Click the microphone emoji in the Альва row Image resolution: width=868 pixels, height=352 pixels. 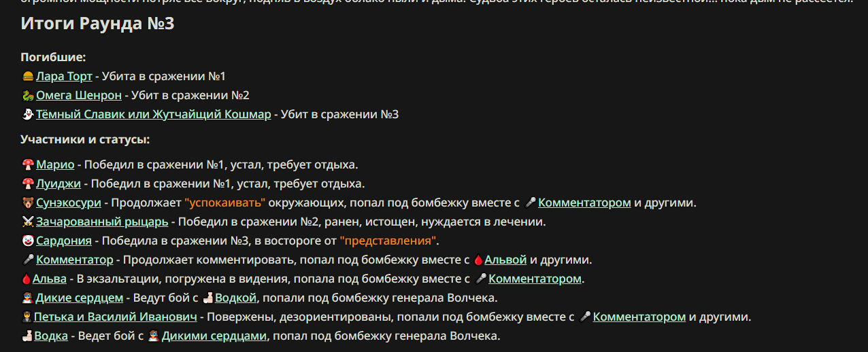coord(481,279)
